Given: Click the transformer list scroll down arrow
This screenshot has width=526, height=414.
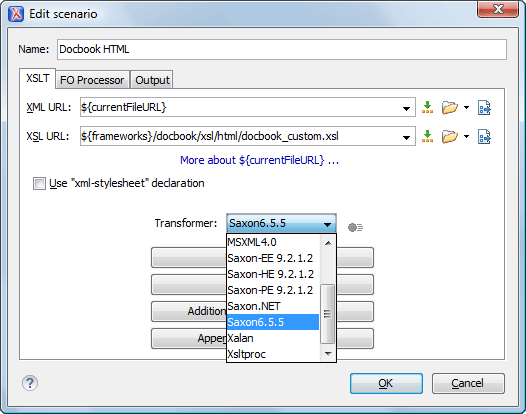Looking at the screenshot, I should (328, 354).
